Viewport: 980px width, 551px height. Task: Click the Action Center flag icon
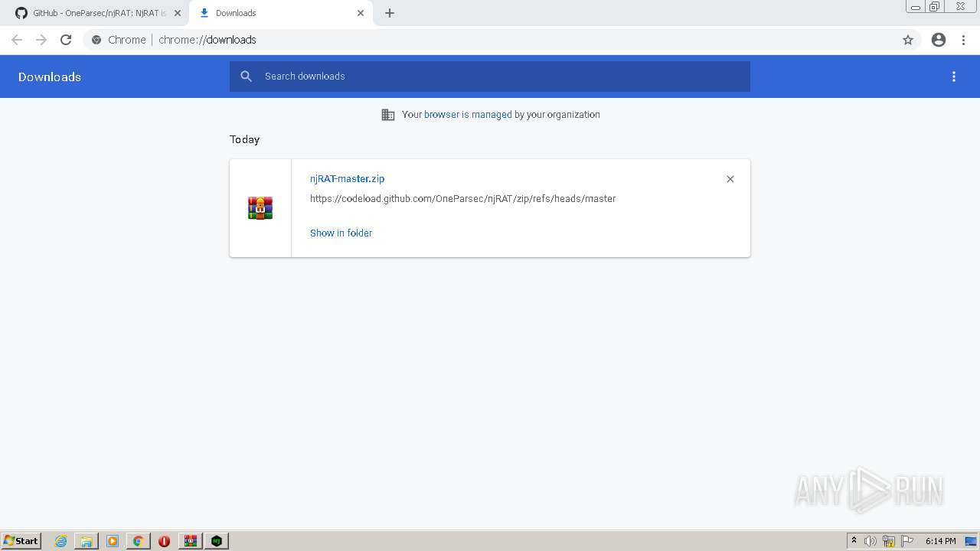(907, 541)
